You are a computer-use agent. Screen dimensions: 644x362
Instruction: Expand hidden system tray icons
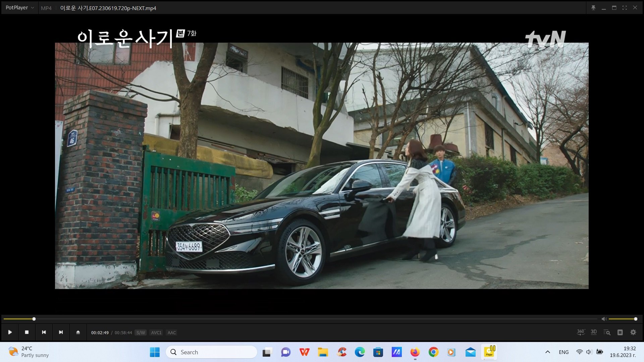pyautogui.click(x=547, y=352)
